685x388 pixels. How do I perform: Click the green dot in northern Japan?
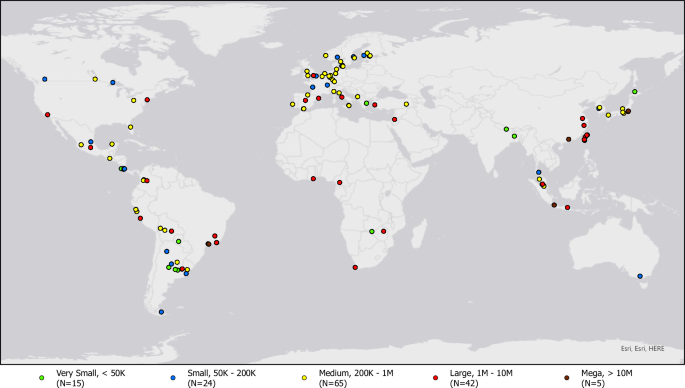click(635, 92)
